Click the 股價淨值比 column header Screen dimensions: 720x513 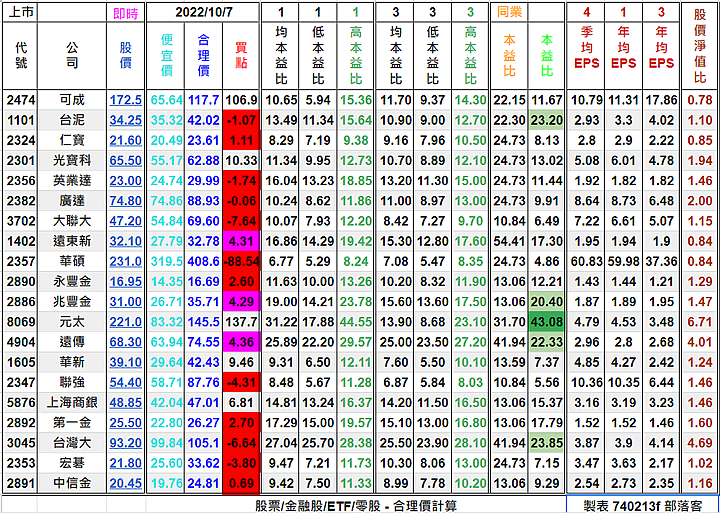[700, 46]
